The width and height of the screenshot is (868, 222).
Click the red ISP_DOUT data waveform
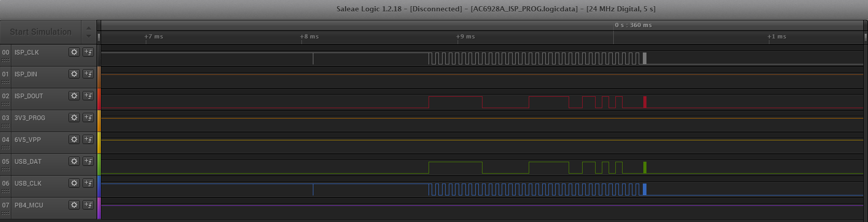pos(537,102)
